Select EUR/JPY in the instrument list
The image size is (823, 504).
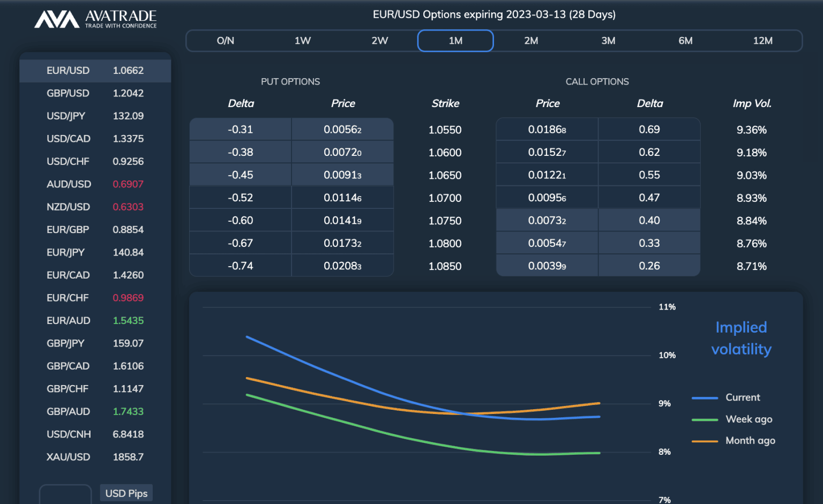95,252
